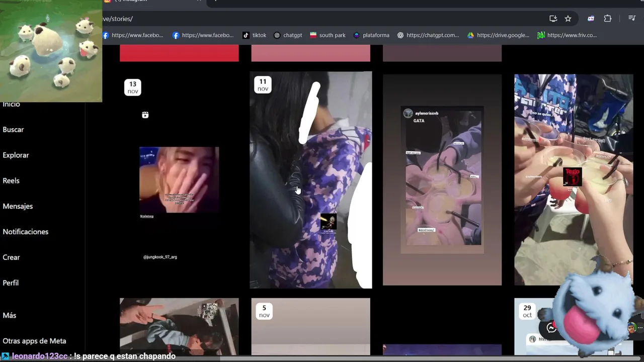Viewport: 644px width, 362px height.
Task: Click the 5 nov date badge
Action: pyautogui.click(x=264, y=311)
